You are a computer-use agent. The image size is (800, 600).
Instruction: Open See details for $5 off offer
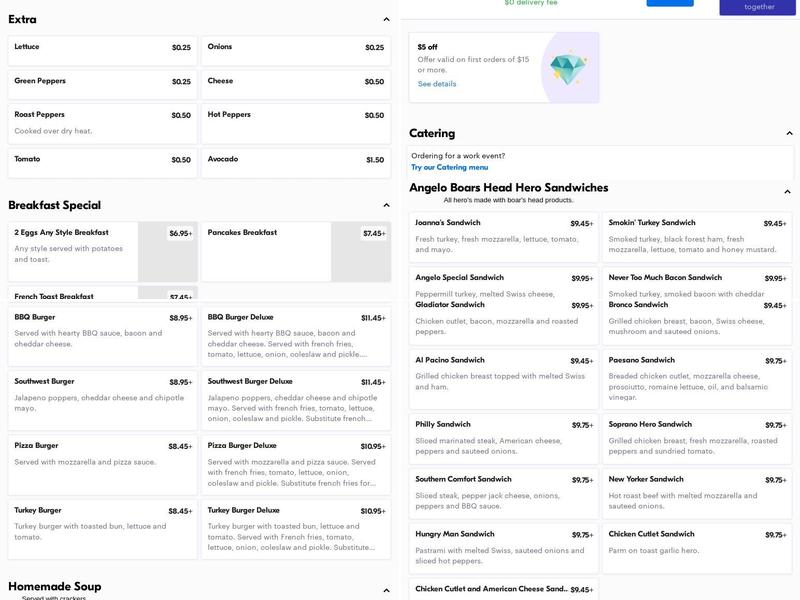click(437, 84)
